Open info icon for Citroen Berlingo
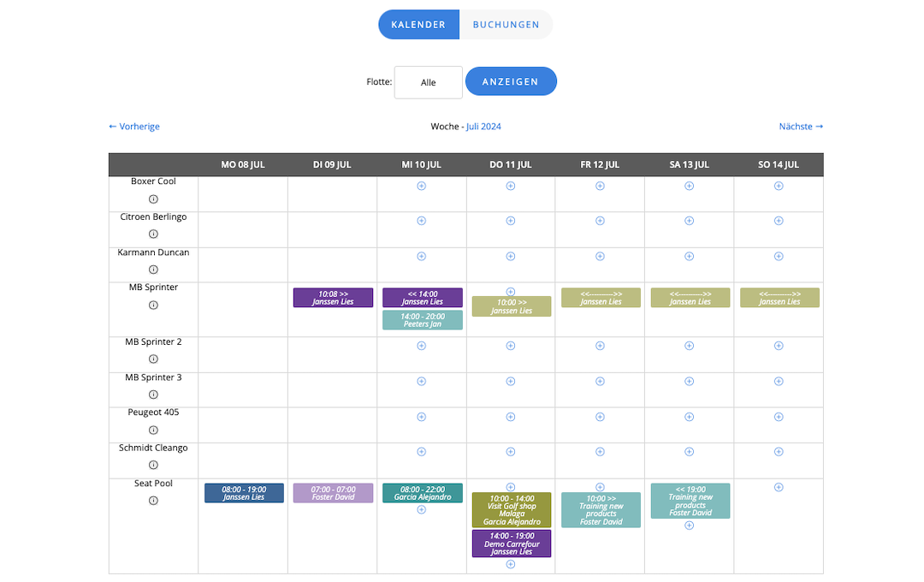 click(x=154, y=234)
